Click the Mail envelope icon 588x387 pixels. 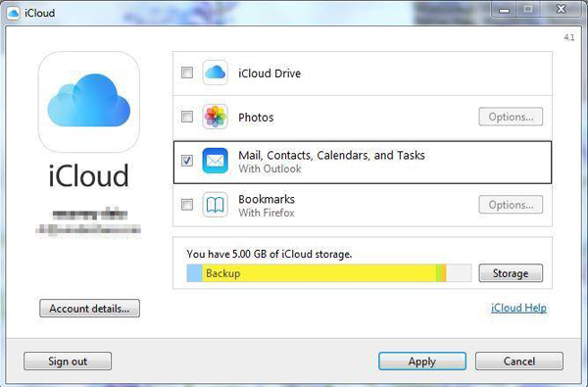click(x=216, y=161)
